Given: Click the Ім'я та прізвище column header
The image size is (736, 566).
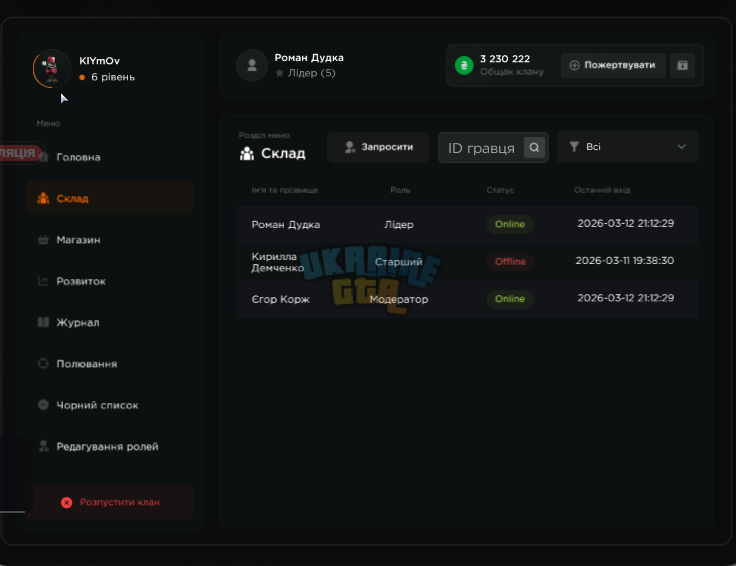Looking at the screenshot, I should (x=284, y=190).
